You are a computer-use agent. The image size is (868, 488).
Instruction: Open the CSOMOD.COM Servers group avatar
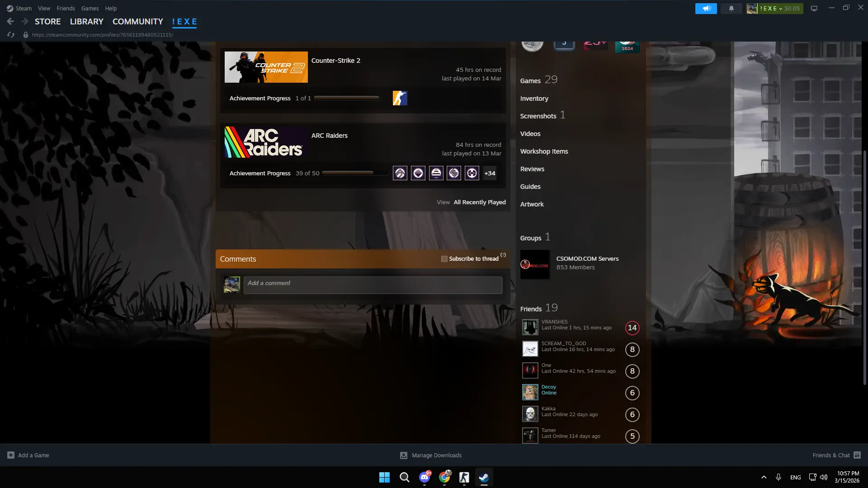(535, 264)
